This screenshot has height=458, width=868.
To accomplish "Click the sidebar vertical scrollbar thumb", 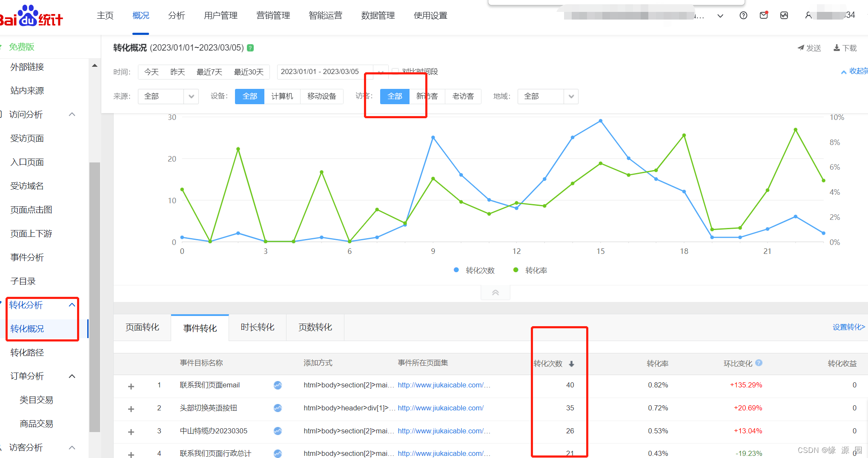I will pyautogui.click(x=95, y=297).
